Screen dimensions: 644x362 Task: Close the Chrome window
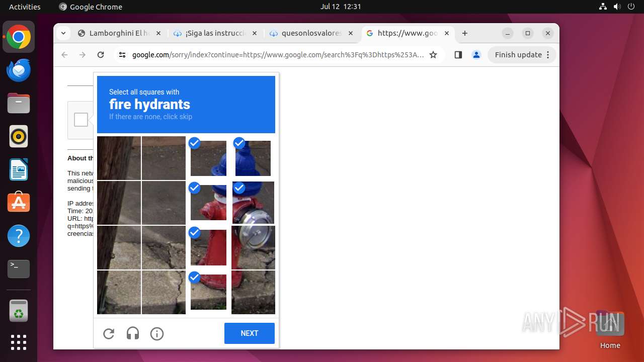pyautogui.click(x=548, y=33)
